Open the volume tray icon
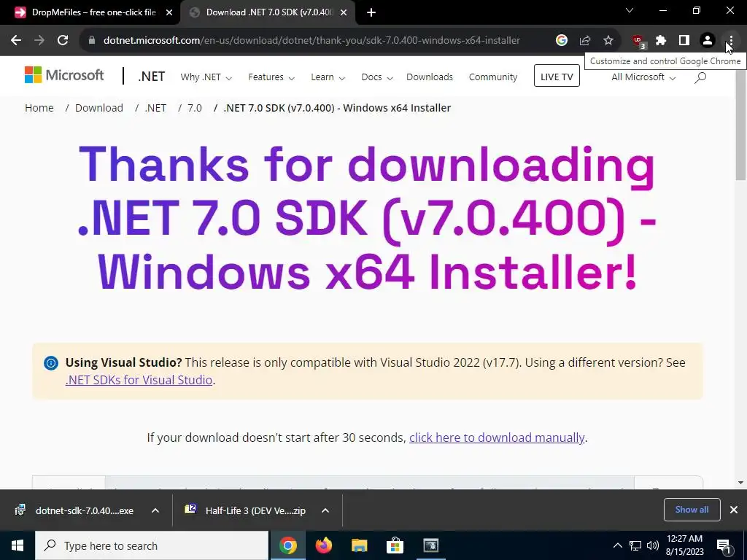This screenshot has width=747, height=560. pos(653,545)
